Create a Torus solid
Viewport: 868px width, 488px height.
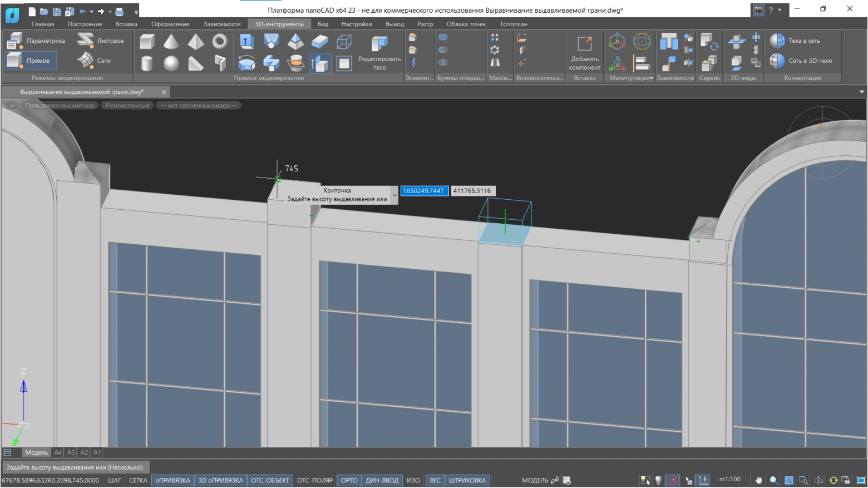pos(220,42)
